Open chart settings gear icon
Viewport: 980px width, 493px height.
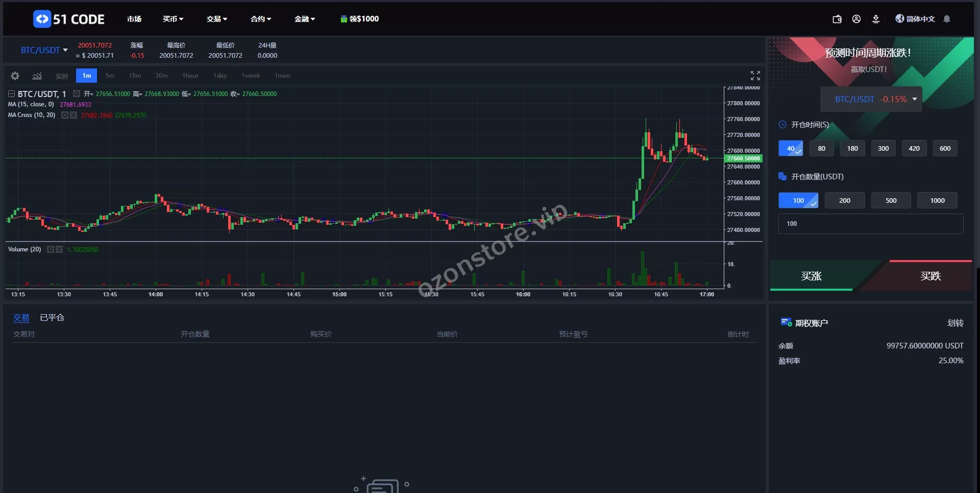tap(15, 76)
